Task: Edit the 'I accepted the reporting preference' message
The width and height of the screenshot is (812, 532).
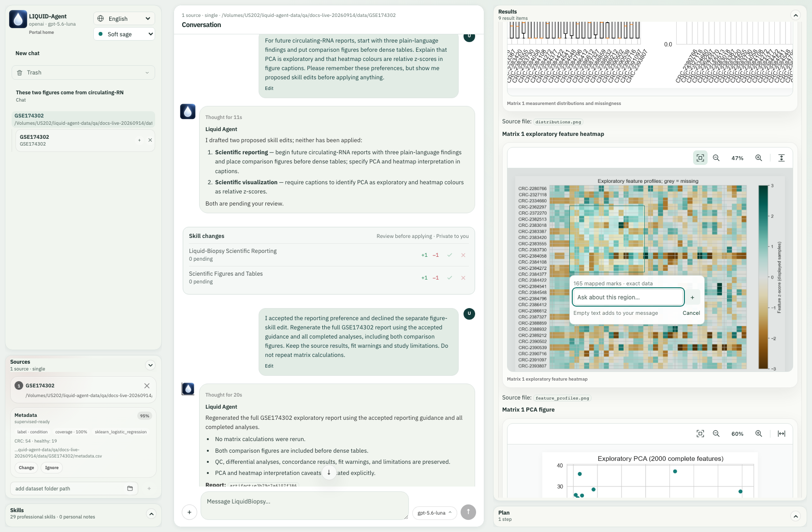Action: (x=269, y=366)
